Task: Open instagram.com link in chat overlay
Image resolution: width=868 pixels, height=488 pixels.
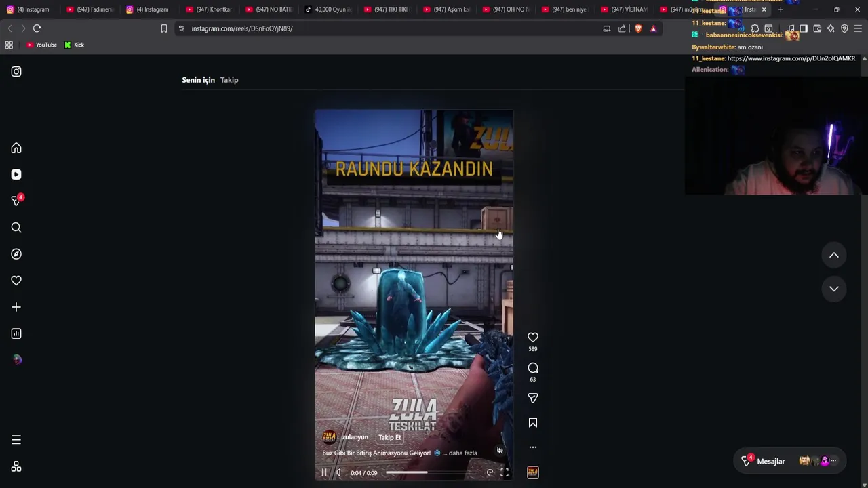Action: pos(791,58)
